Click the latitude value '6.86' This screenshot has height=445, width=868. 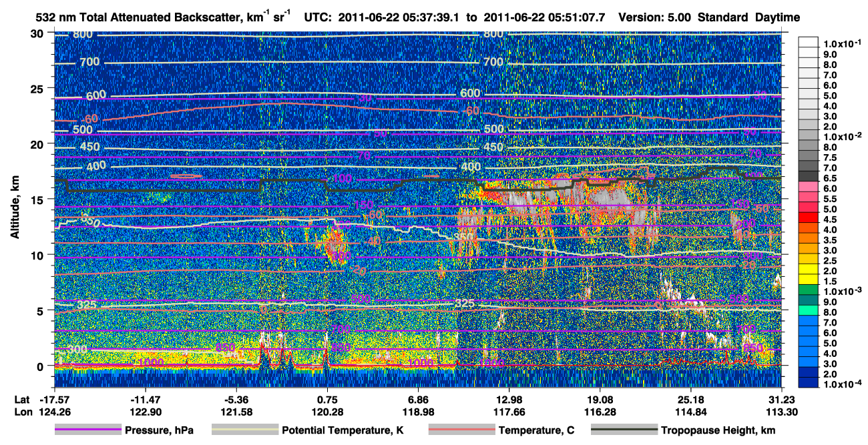coord(418,399)
